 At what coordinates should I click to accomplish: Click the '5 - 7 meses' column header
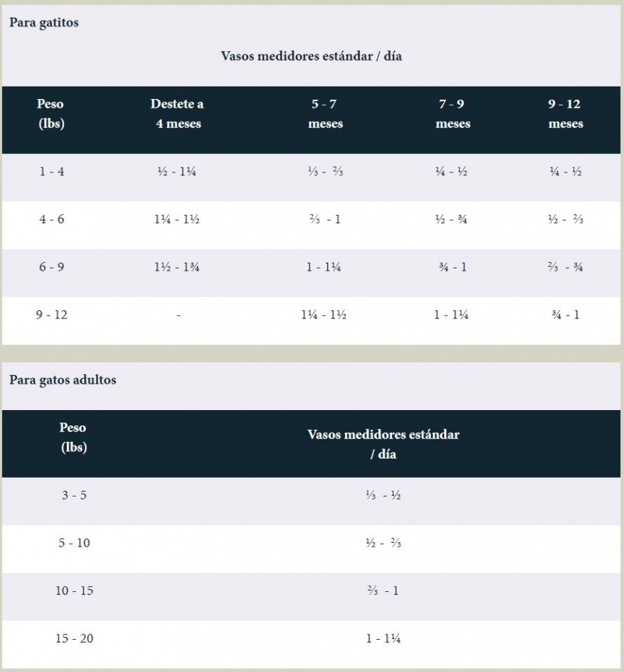[324, 114]
